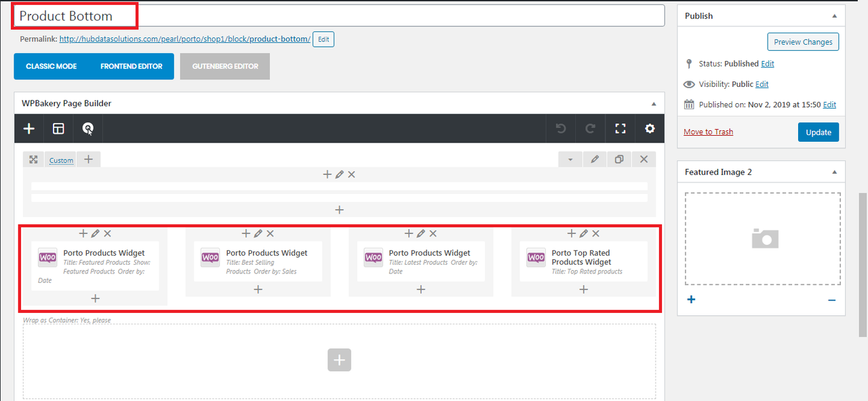
Task: Toggle the row dropdown arrow
Action: pyautogui.click(x=570, y=159)
